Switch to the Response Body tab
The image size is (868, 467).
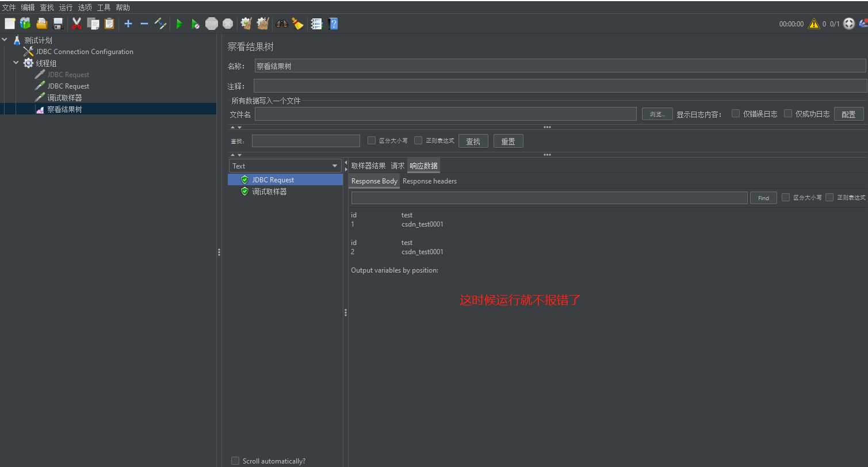(x=374, y=181)
